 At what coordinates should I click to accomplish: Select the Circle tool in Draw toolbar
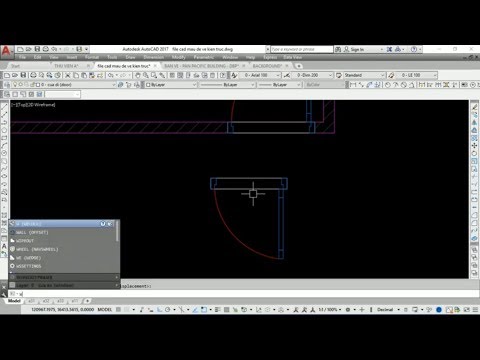(4, 153)
